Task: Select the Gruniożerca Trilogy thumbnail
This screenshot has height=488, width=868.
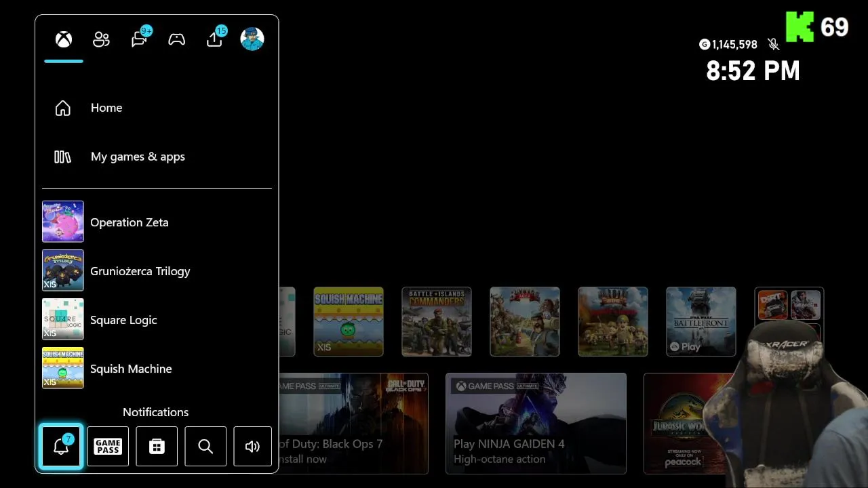Action: (x=63, y=270)
